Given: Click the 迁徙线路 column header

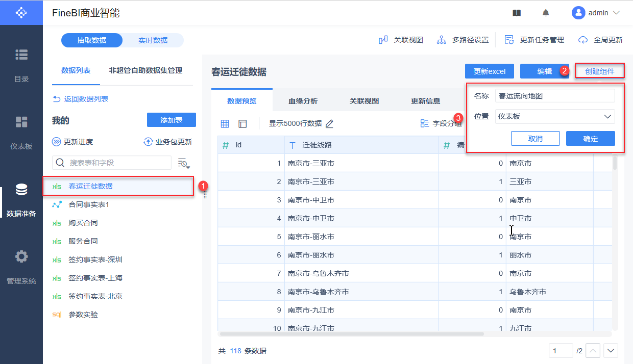Looking at the screenshot, I should [x=362, y=145].
